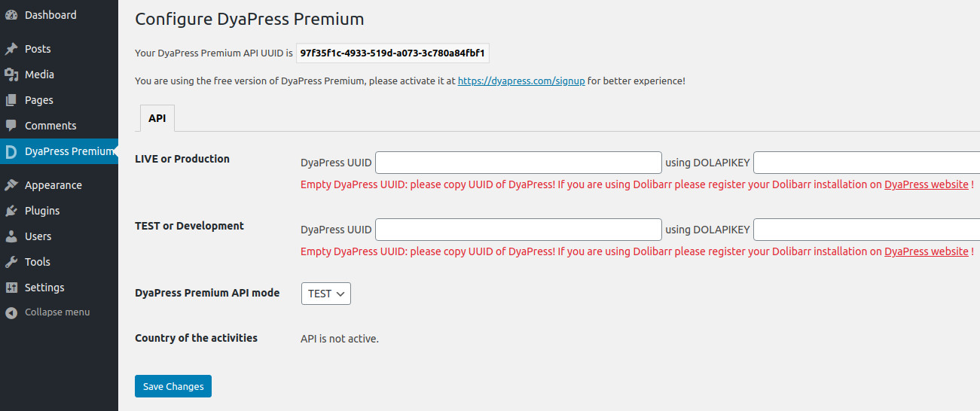This screenshot has height=411, width=980.
Task: Click the Pages icon in sidebar
Action: (11, 100)
